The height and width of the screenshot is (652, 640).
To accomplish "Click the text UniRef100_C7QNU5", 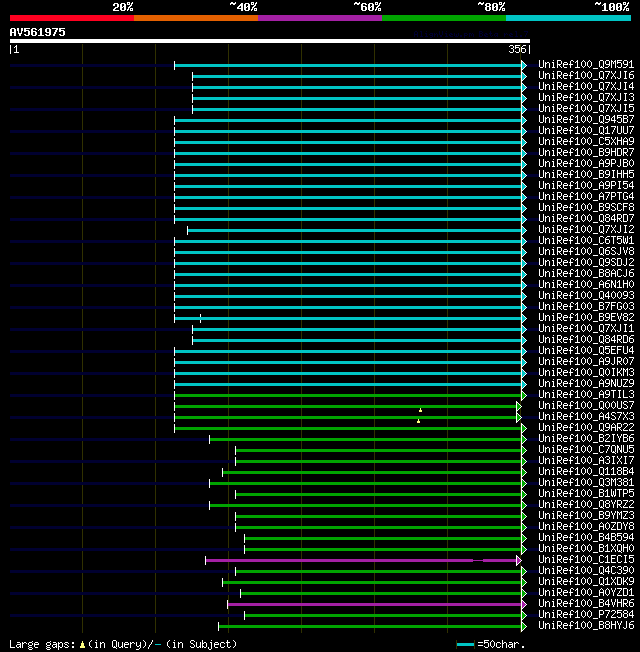I will pyautogui.click(x=586, y=449).
